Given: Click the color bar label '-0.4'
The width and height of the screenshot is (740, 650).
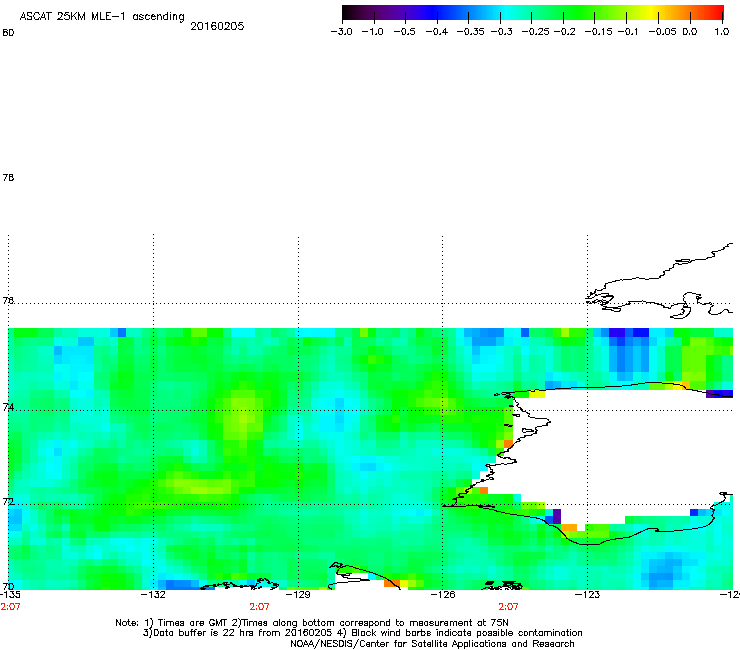Looking at the screenshot, I should [437, 32].
